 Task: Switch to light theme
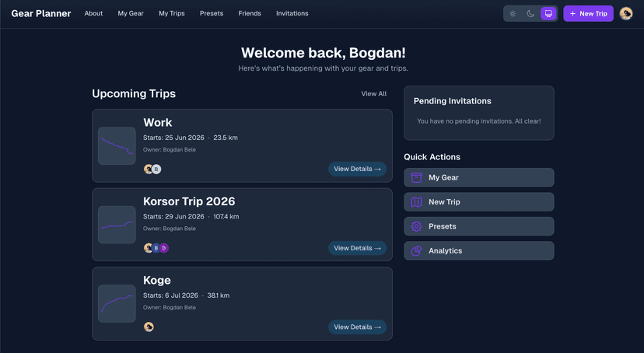513,14
